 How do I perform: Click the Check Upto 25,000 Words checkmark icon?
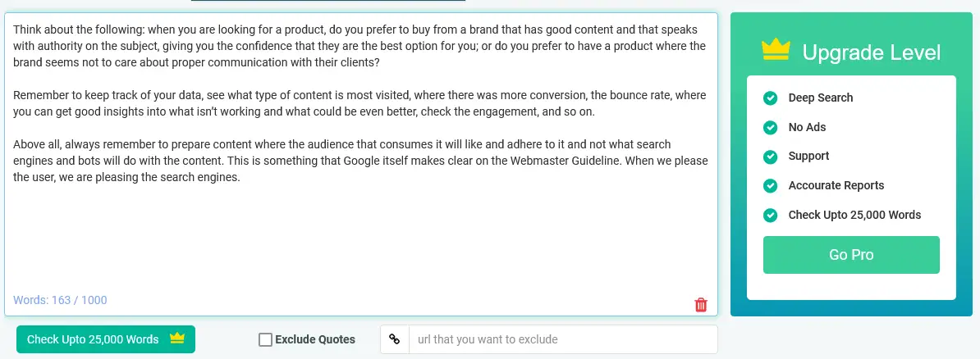(770, 215)
